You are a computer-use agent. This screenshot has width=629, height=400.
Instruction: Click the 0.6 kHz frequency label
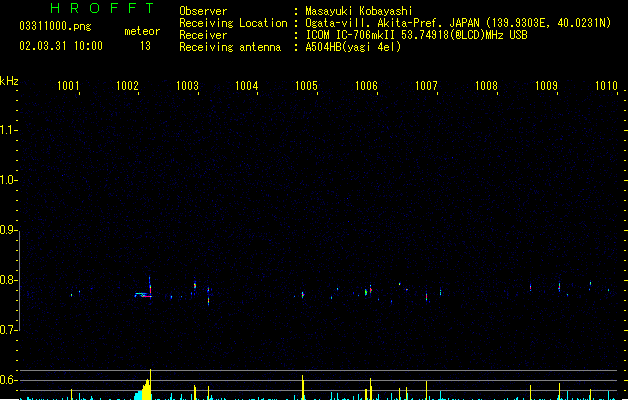coord(7,380)
